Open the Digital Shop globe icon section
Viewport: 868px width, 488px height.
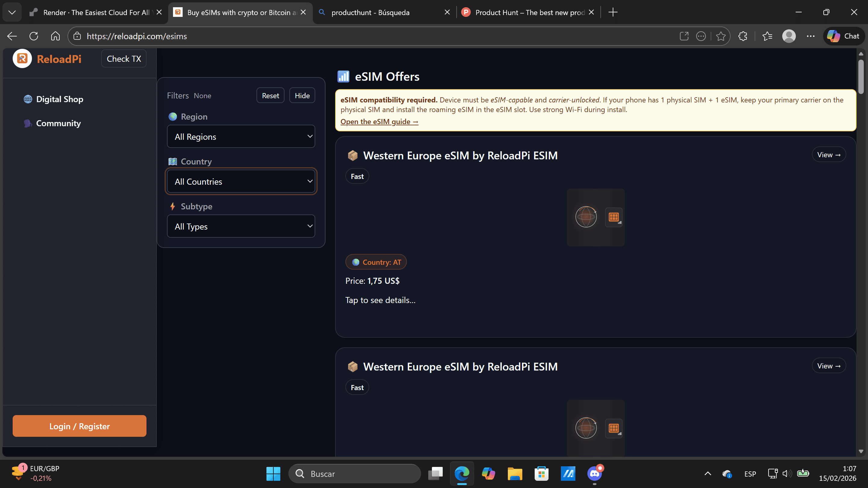click(x=28, y=99)
